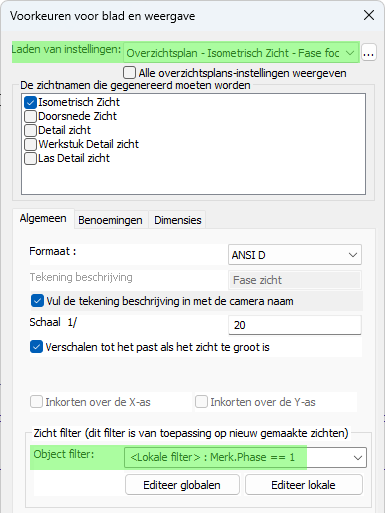Switch to the Algemeen tab
385x513 pixels.
coord(43,219)
